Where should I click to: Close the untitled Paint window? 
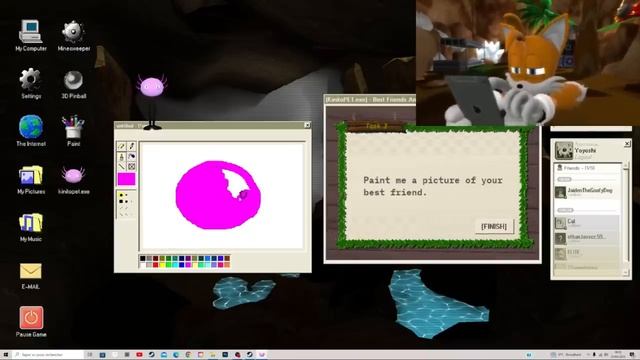[x=307, y=125]
